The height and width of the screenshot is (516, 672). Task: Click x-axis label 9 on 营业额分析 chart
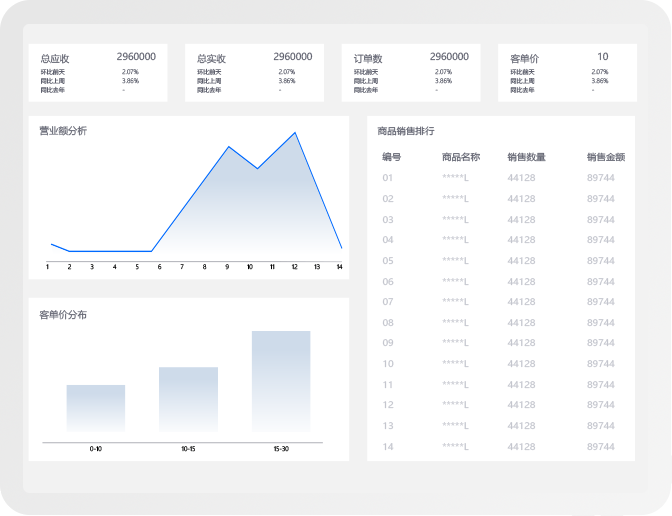click(x=227, y=267)
